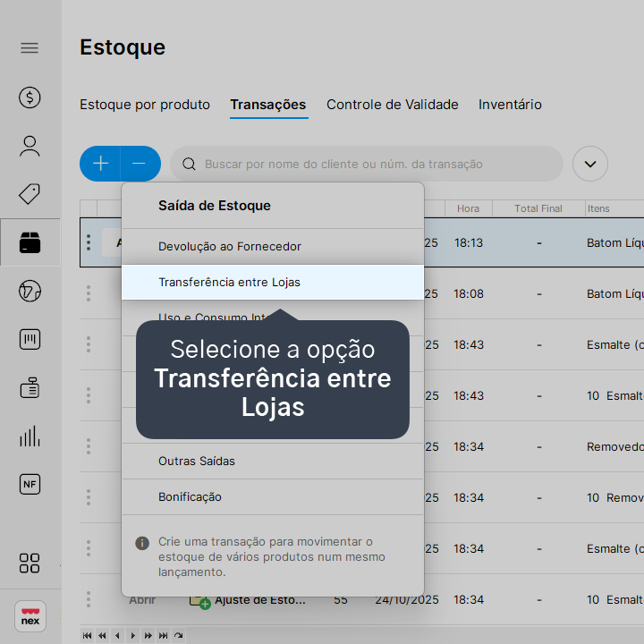Click the magnifier icon in search bar
The image size is (644, 644).
tap(189, 164)
